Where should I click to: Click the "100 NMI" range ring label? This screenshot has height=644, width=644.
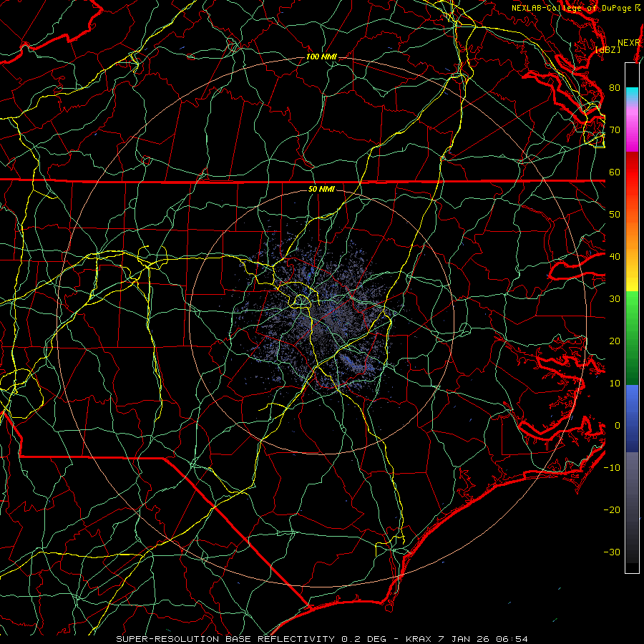pos(321,57)
